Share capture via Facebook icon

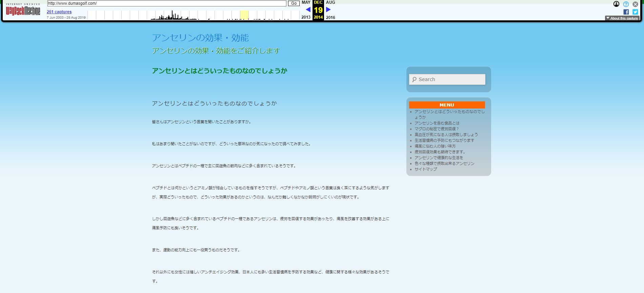tap(626, 12)
